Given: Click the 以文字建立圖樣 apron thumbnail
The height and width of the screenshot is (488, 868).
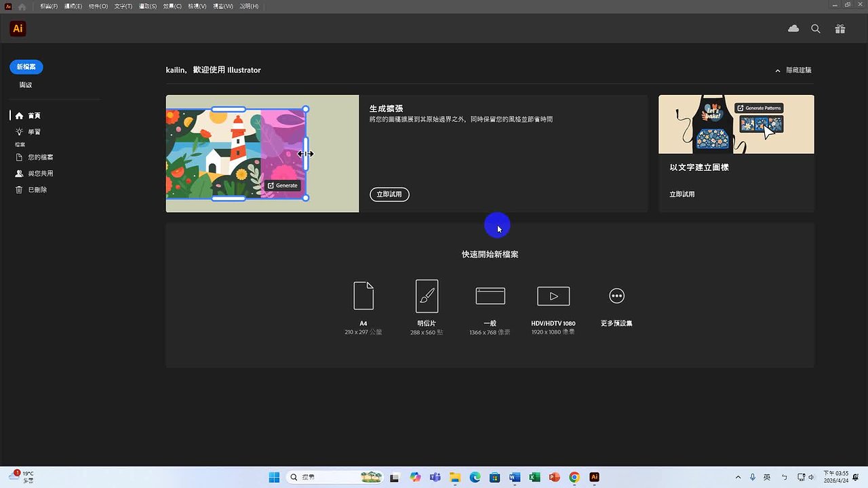Looking at the screenshot, I should [x=736, y=124].
